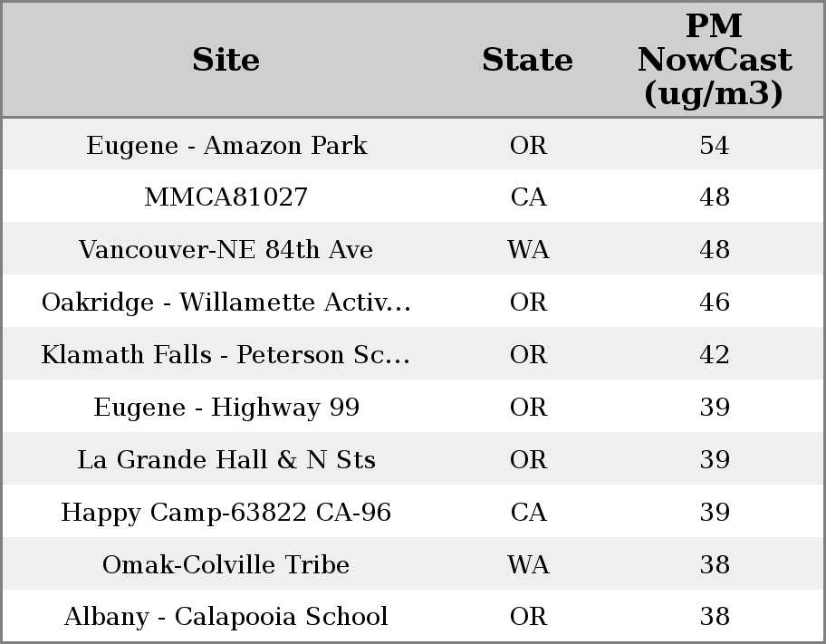
Task: Click Vancouver-NE 84th Ave site name
Action: pos(226,250)
